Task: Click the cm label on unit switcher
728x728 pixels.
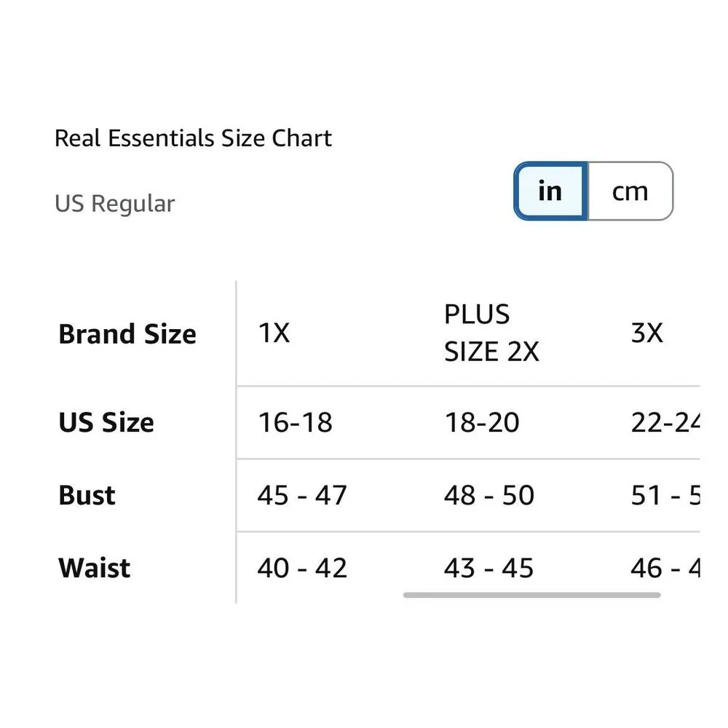Action: pyautogui.click(x=628, y=191)
